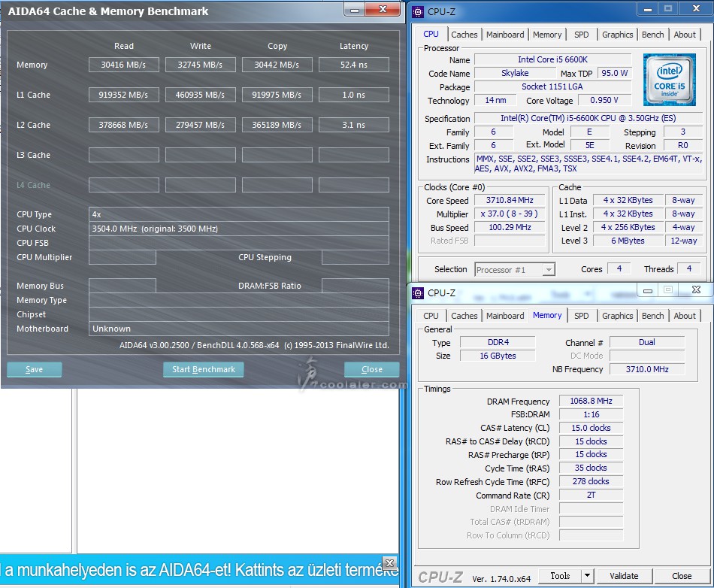Viewport: 714px width, 588px height.
Task: Open the SPD tab in the lower CPU-Z window
Action: coord(581,316)
